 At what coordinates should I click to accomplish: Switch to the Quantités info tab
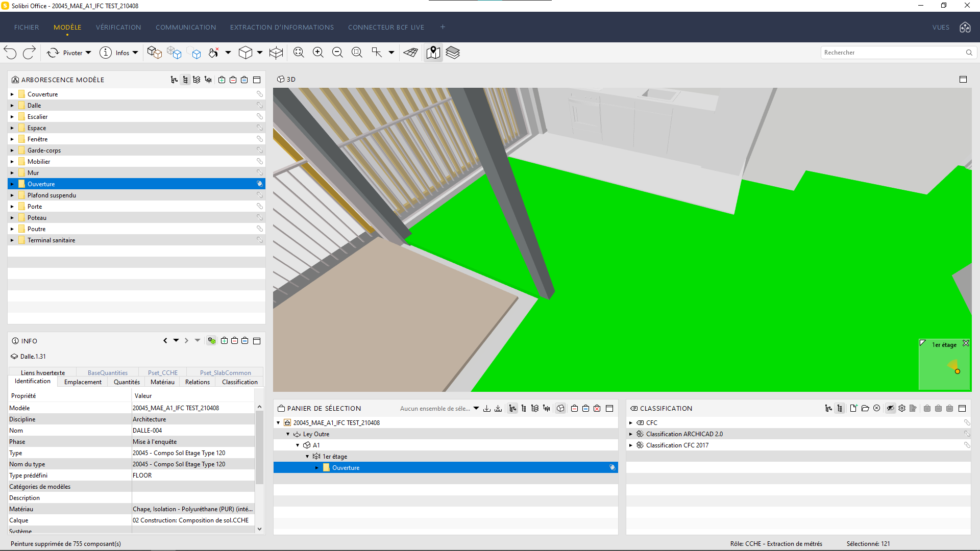(127, 382)
